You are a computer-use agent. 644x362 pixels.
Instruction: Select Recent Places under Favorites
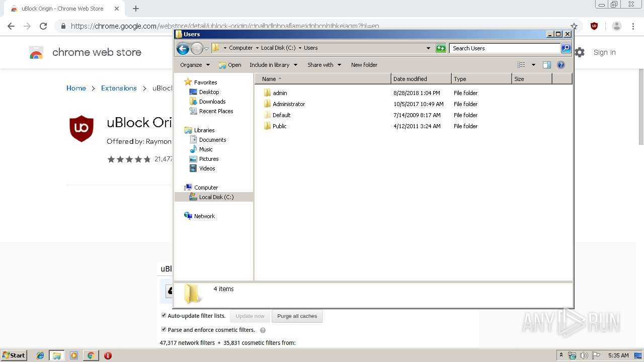click(211, 111)
